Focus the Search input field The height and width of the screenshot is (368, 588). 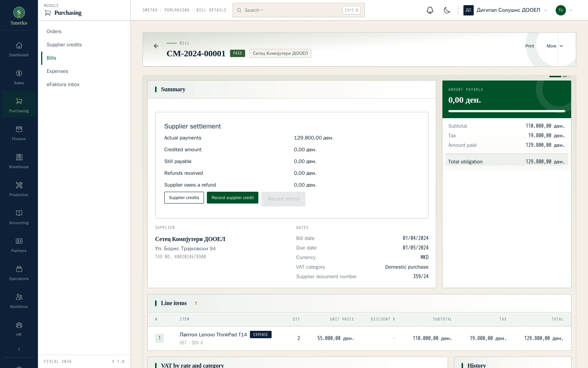pos(299,10)
